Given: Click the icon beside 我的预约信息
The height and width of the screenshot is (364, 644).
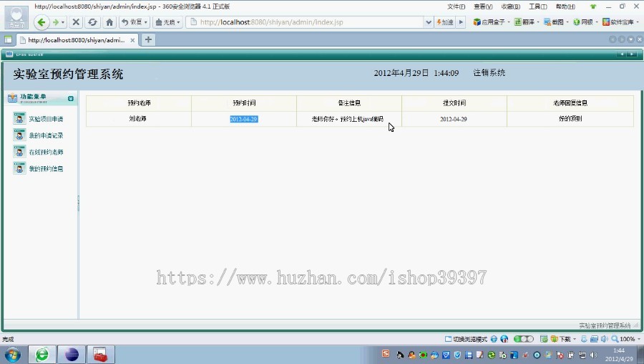Looking at the screenshot, I should point(19,168).
